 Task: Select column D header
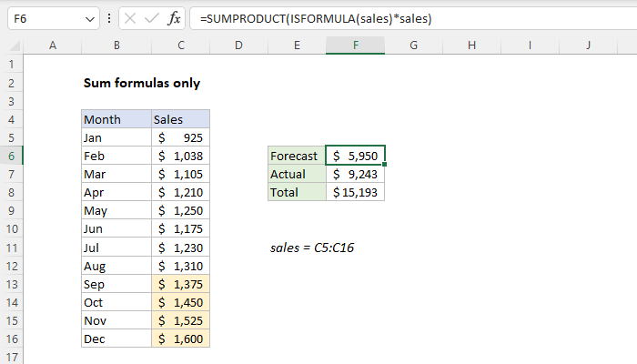click(238, 45)
